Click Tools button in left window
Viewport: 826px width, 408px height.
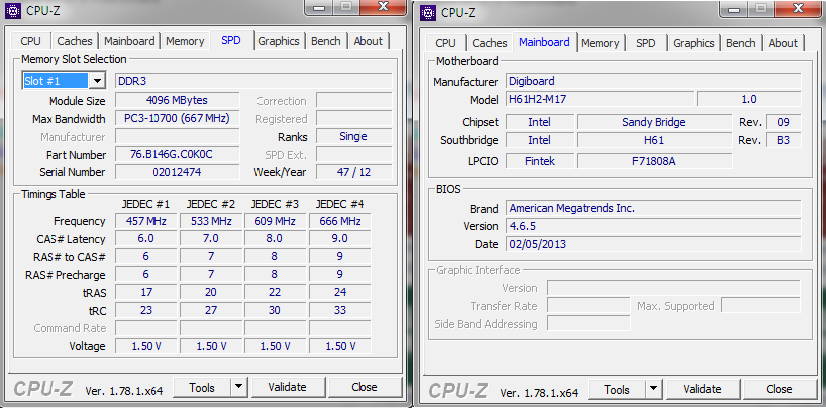coord(202,387)
